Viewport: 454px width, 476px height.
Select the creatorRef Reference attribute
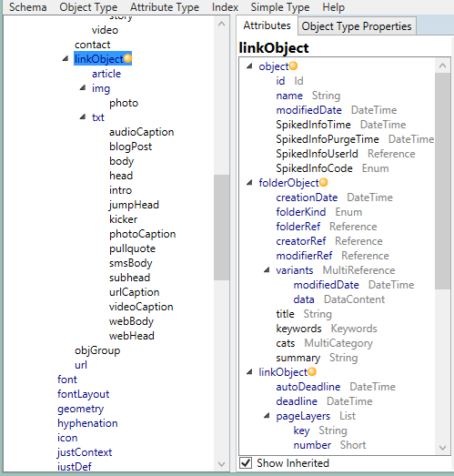329,241
